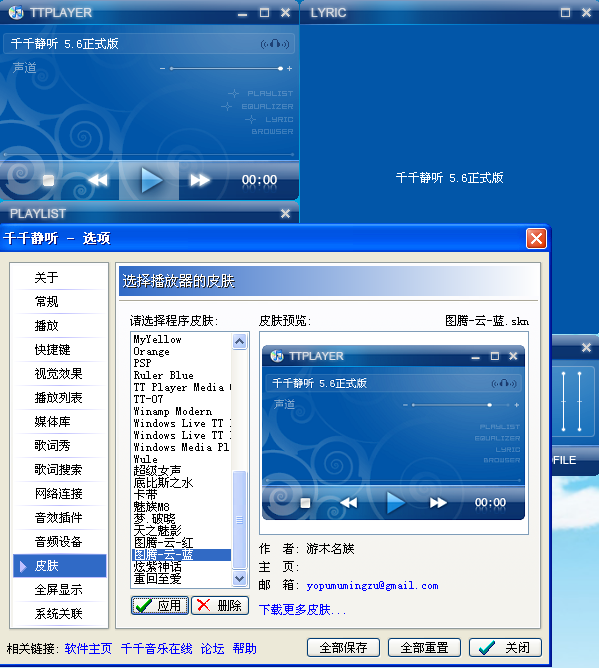The height and width of the screenshot is (668, 599).
Task: Open the BROWSER from TTPlayer
Action: 272,132
